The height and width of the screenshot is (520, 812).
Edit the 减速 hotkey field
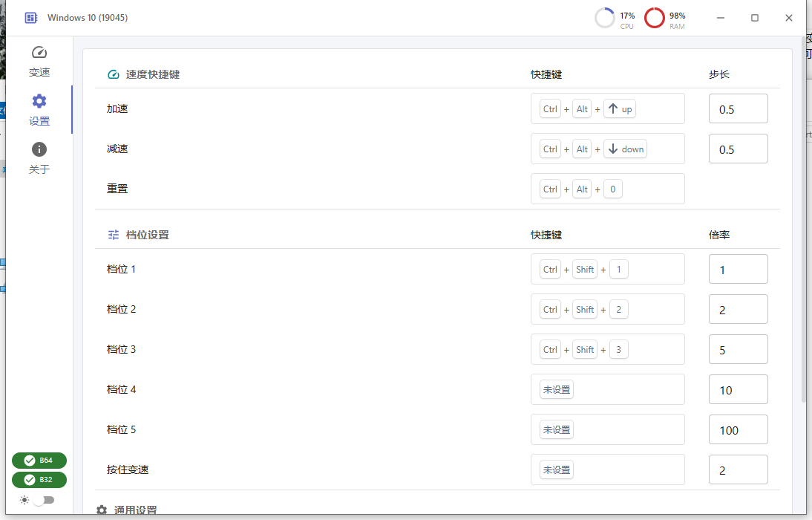607,149
